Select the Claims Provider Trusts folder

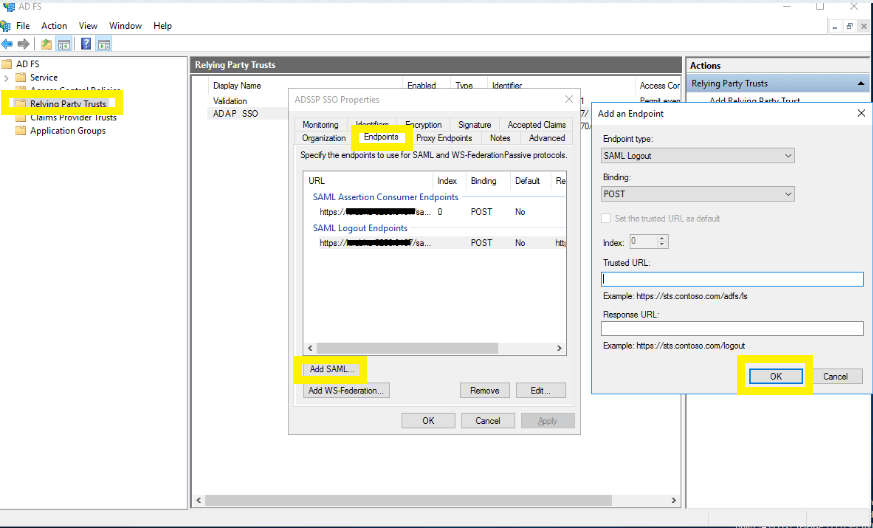[x=73, y=118]
